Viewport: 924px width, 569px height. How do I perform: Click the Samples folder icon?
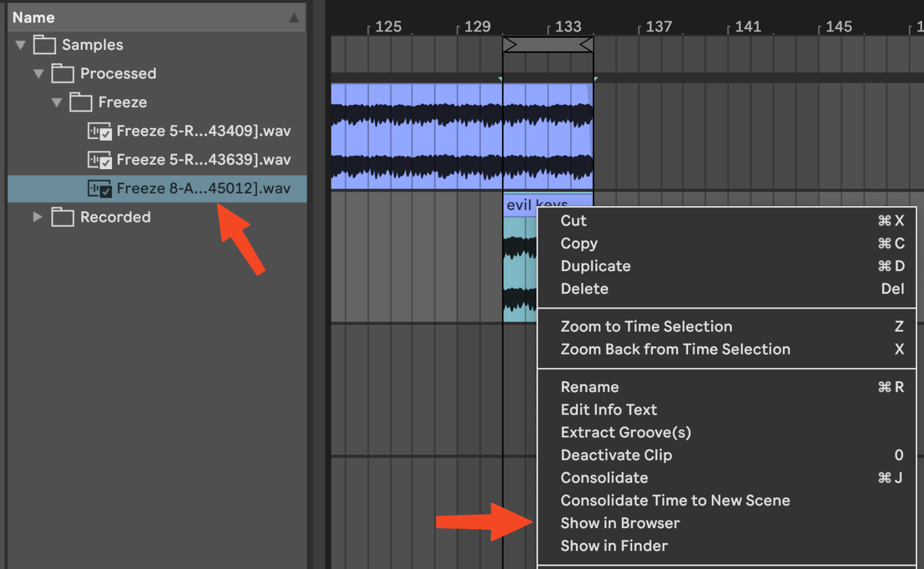tap(44, 45)
